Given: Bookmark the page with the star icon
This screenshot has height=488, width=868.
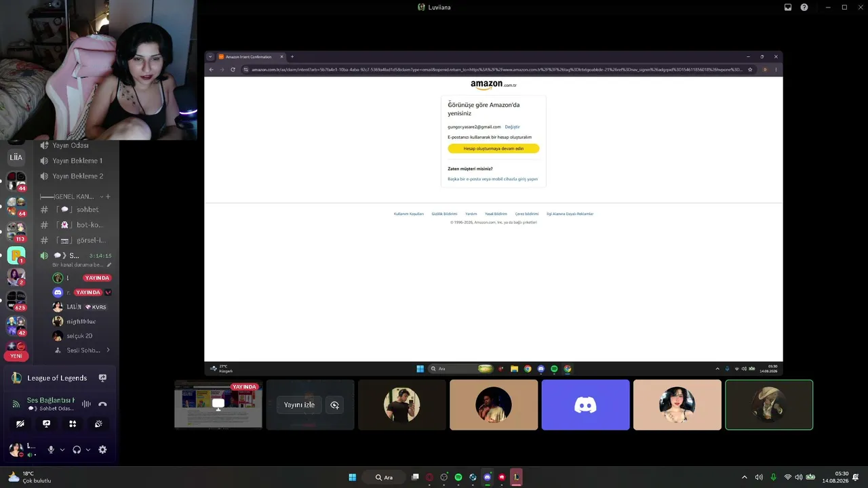Looking at the screenshot, I should [x=750, y=69].
